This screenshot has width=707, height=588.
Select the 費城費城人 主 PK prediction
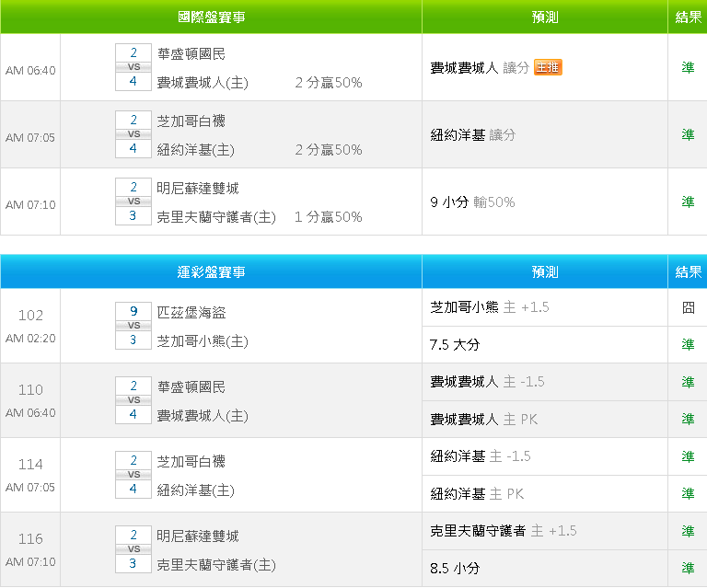[x=483, y=420]
